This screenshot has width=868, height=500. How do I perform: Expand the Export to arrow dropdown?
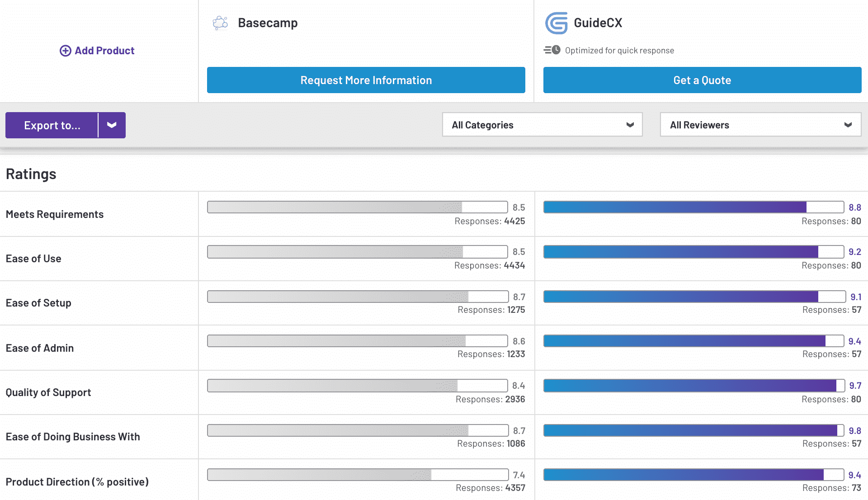point(112,125)
